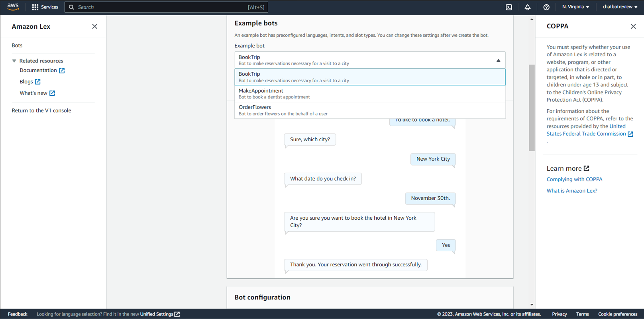Click Return to the V1 console
This screenshot has height=319, width=644.
click(41, 110)
